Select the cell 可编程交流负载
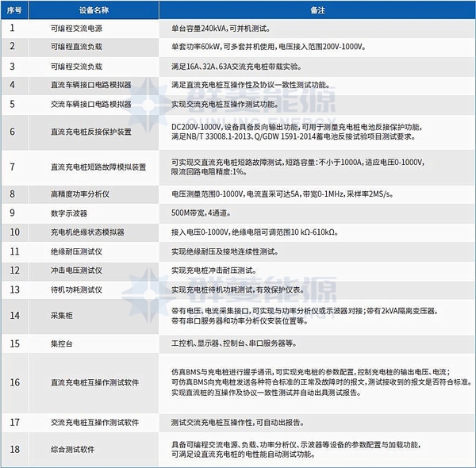The width and height of the screenshot is (476, 468). point(76,67)
